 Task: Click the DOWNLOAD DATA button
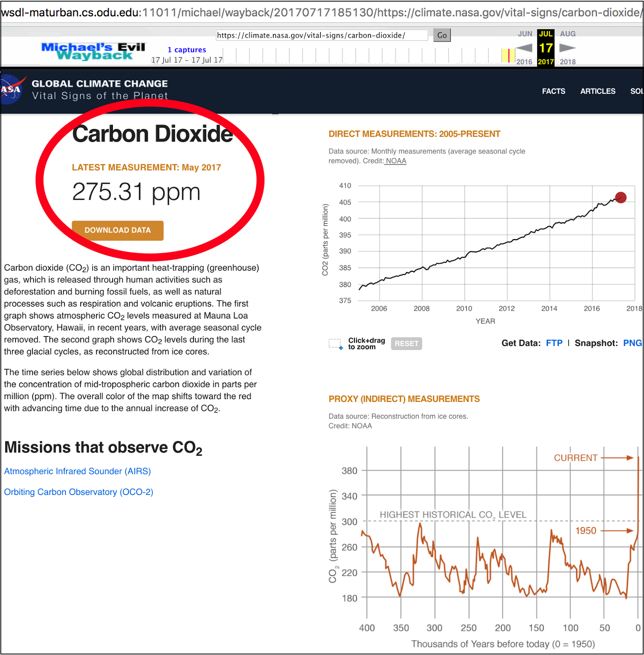click(118, 230)
